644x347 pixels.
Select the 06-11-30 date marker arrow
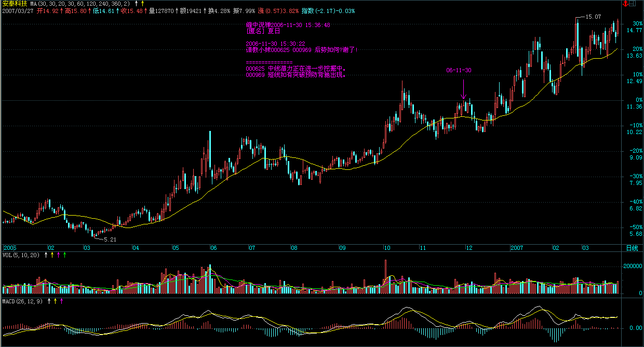click(x=464, y=89)
